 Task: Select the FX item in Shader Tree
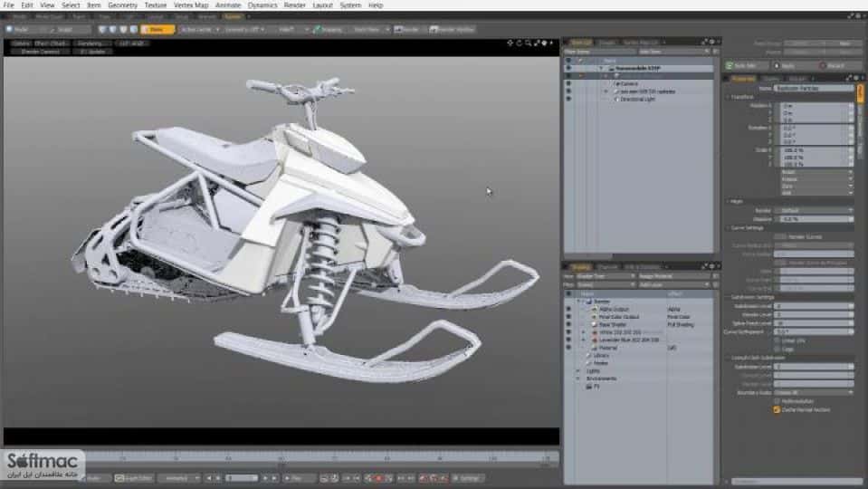(592, 387)
